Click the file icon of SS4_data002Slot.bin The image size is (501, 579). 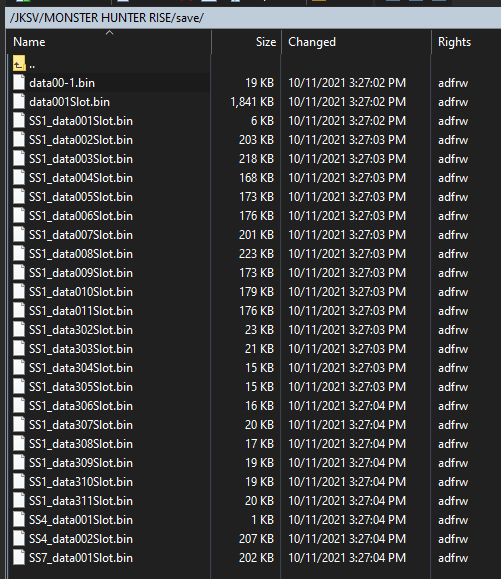coord(19,539)
